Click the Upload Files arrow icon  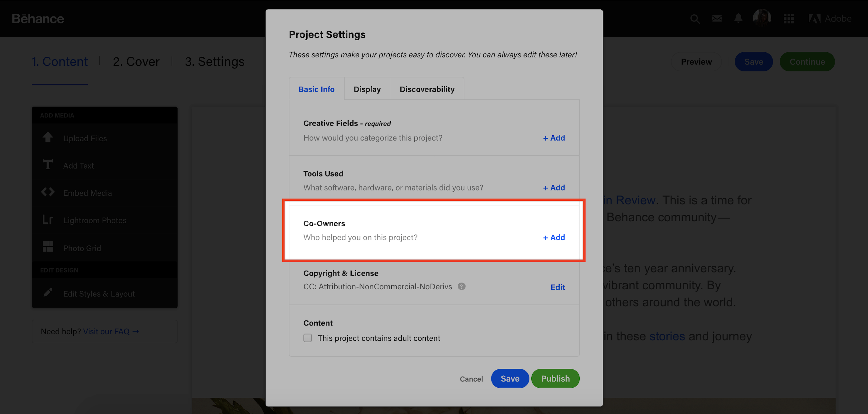(x=48, y=137)
